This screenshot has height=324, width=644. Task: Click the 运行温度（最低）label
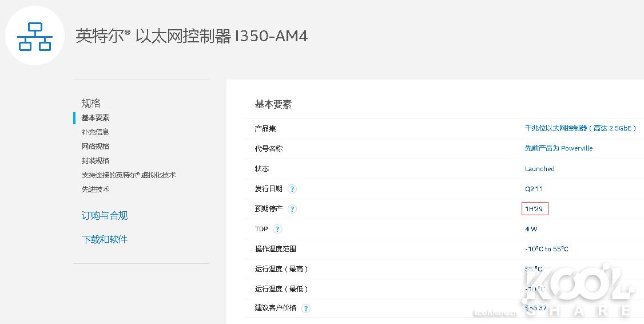[281, 289]
